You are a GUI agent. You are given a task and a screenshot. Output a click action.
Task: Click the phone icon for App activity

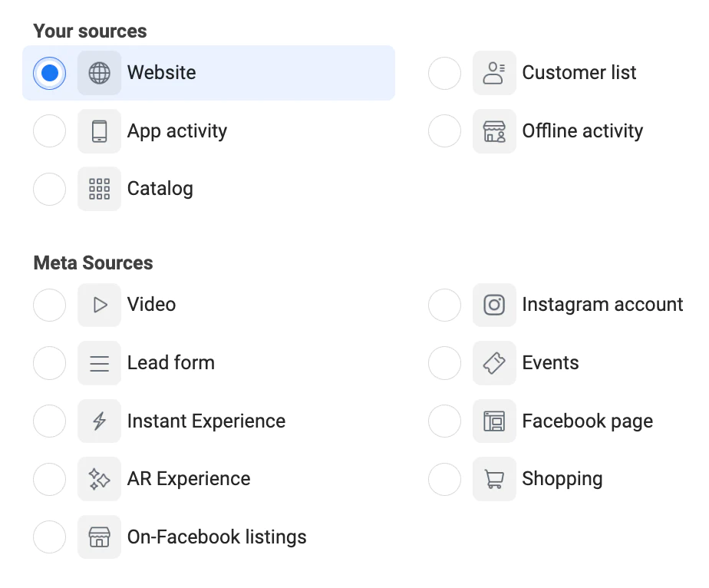(x=99, y=131)
